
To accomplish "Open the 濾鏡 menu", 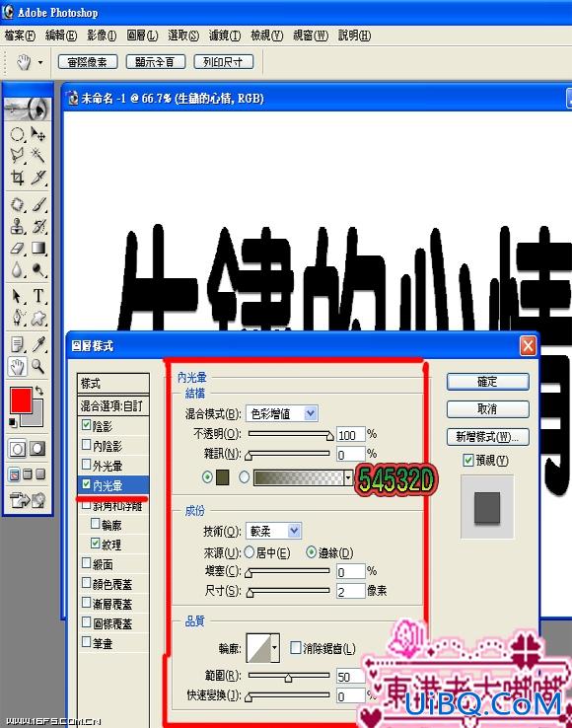I will coord(225,36).
